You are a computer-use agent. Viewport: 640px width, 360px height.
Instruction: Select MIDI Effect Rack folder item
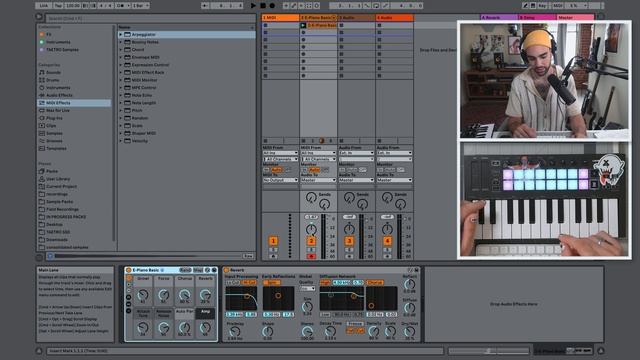[148, 72]
